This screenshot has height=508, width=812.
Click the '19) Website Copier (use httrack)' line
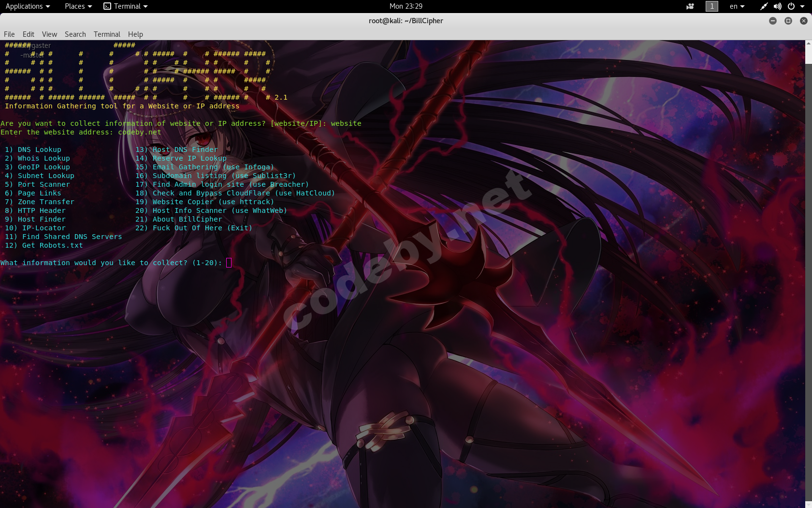(x=205, y=202)
